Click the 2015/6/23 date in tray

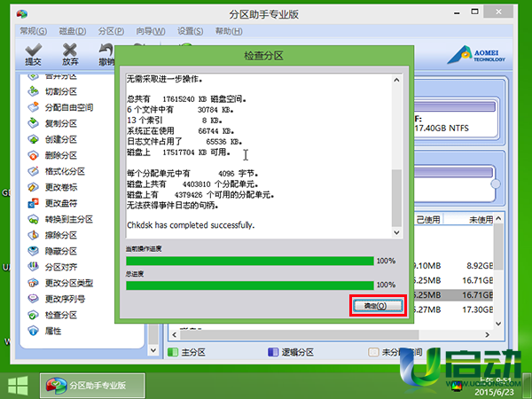495,392
